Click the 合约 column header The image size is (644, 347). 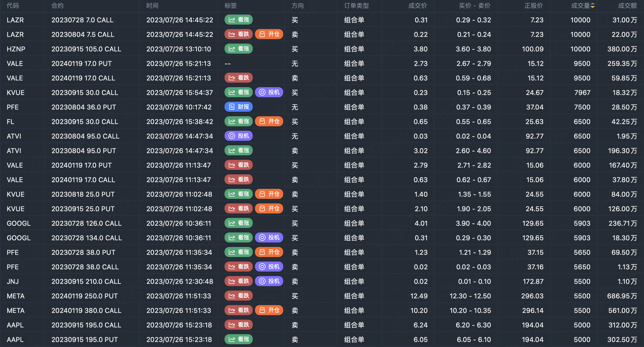pyautogui.click(x=58, y=6)
